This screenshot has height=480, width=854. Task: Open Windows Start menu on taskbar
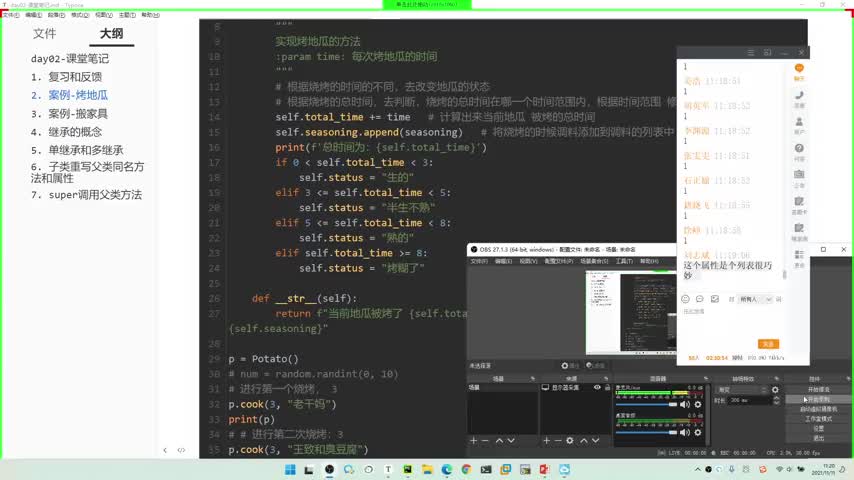coord(290,470)
